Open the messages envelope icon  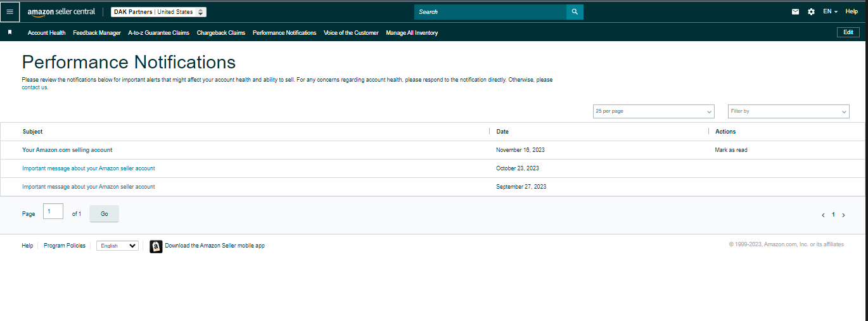(796, 11)
